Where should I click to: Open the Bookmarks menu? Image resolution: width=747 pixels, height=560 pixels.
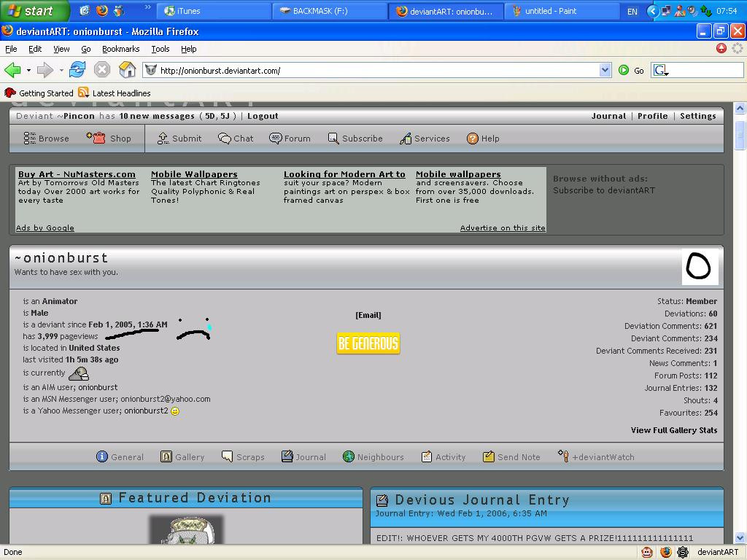tap(120, 49)
